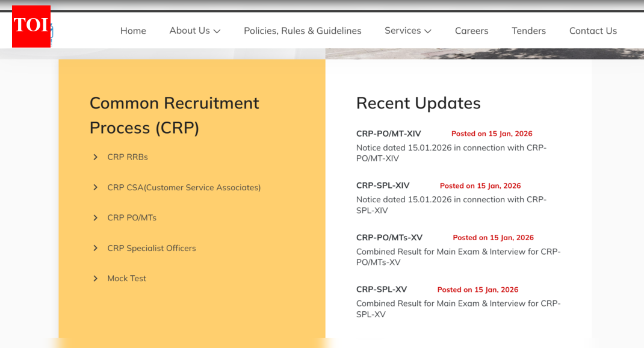The width and height of the screenshot is (644, 348).
Task: Click the CRP-SPL-XV result update
Action: click(381, 289)
